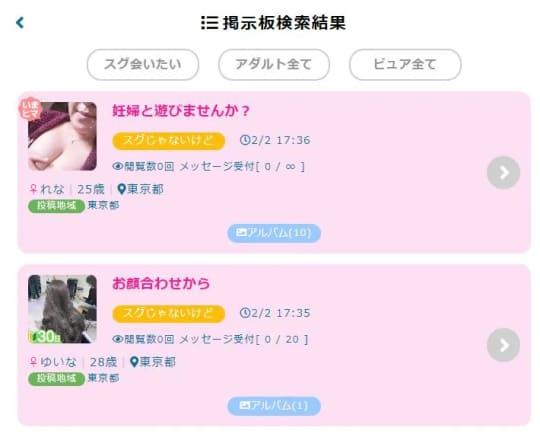The width and height of the screenshot is (540, 434).
Task: Click the clock icon next to 2/2 17:35
Action: (245, 313)
